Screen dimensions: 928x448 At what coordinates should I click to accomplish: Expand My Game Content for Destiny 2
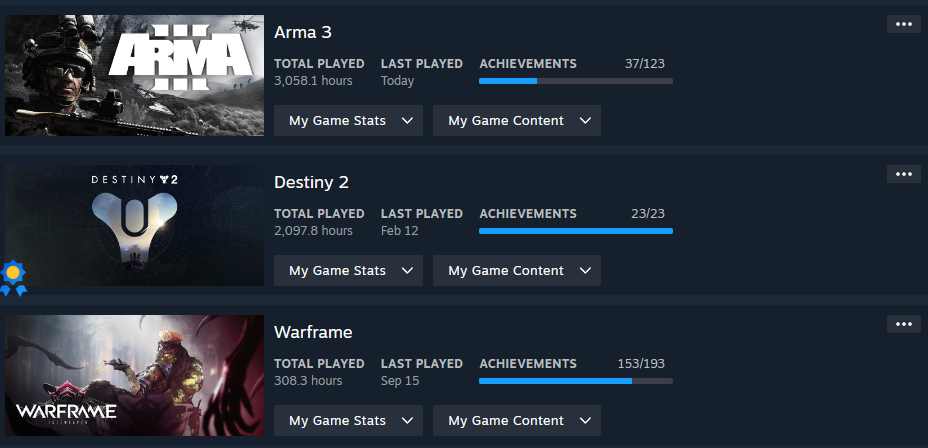tap(517, 270)
